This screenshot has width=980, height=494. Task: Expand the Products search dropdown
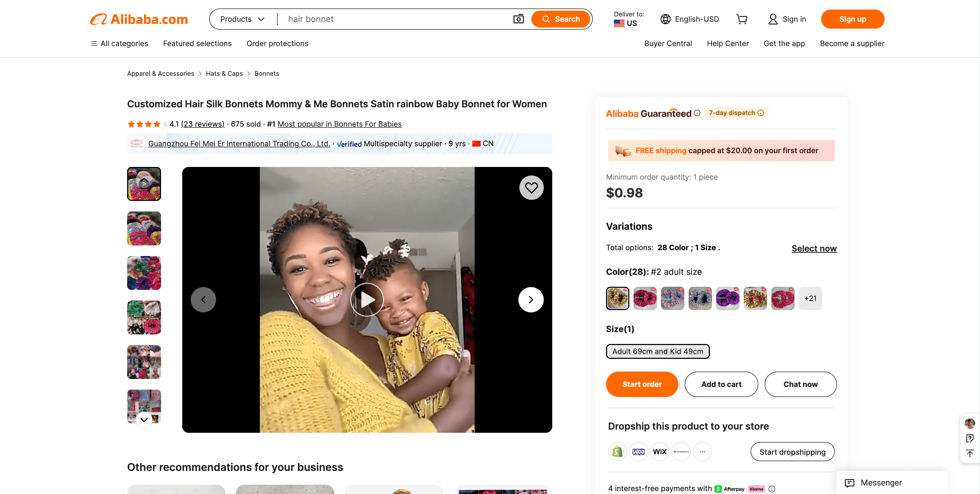click(x=242, y=19)
